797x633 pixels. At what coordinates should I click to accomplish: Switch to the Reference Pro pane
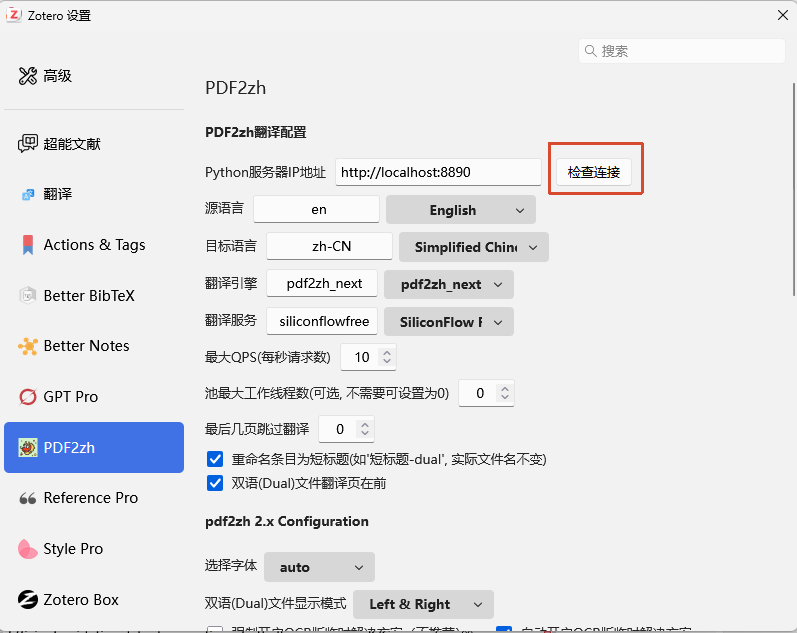pos(94,498)
